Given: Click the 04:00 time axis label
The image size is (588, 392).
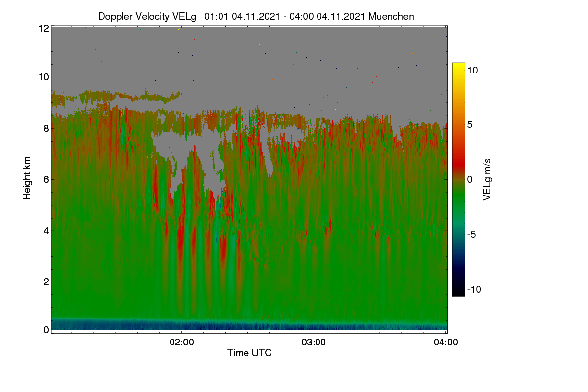Looking at the screenshot, I should (446, 343).
